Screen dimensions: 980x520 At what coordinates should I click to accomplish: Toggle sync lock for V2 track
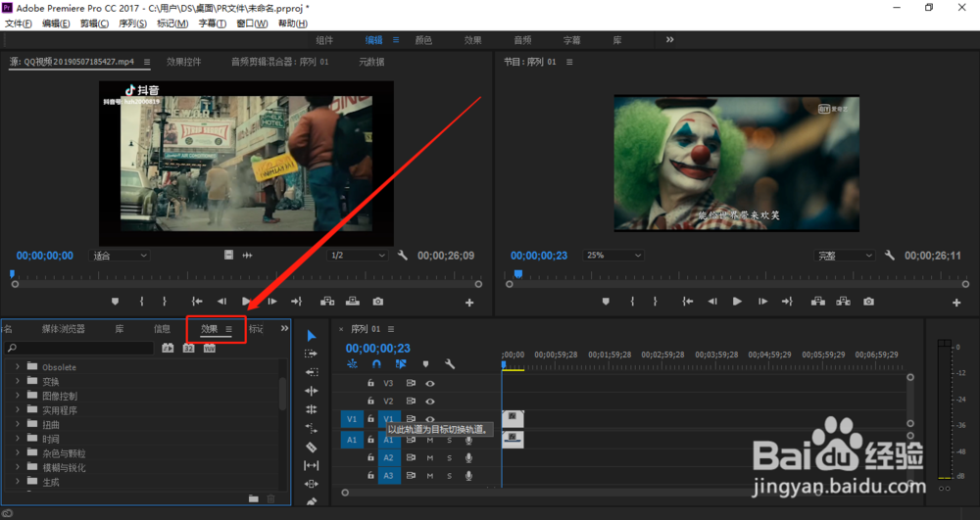(x=411, y=402)
